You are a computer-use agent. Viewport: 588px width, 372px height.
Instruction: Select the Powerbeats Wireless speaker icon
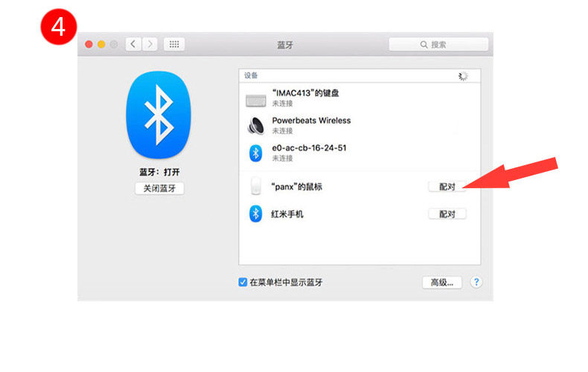pyautogui.click(x=256, y=125)
